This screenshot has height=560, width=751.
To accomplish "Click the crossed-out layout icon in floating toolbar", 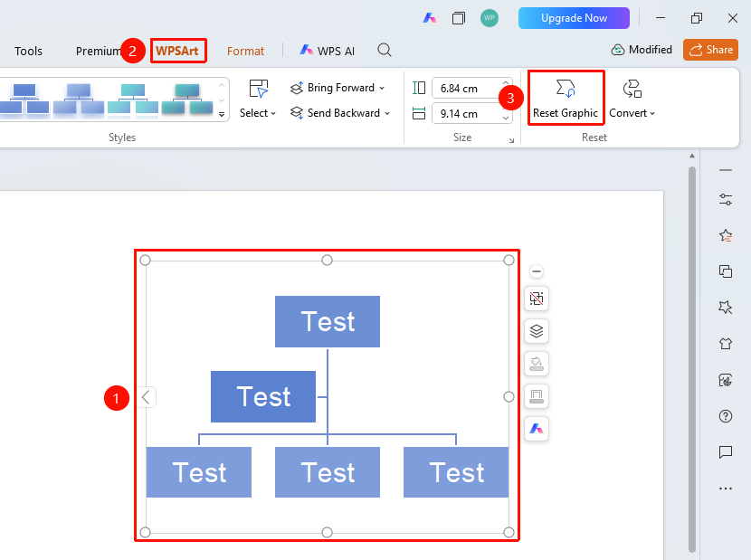I will (537, 299).
